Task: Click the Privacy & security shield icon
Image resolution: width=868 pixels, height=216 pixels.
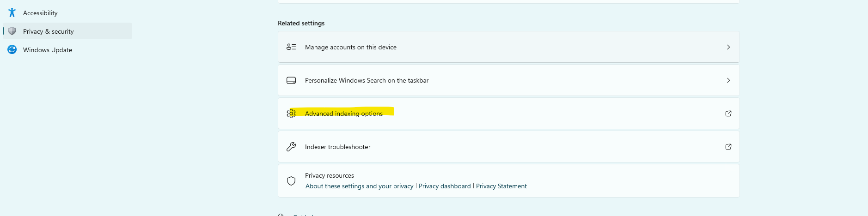Action: coord(12,31)
